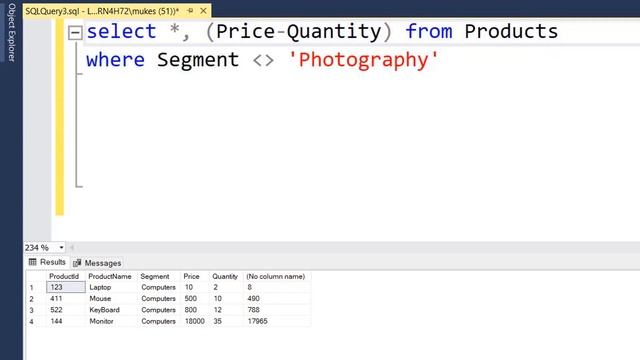Click the ProductName column header
This screenshot has height=360, width=640.
tap(110, 276)
